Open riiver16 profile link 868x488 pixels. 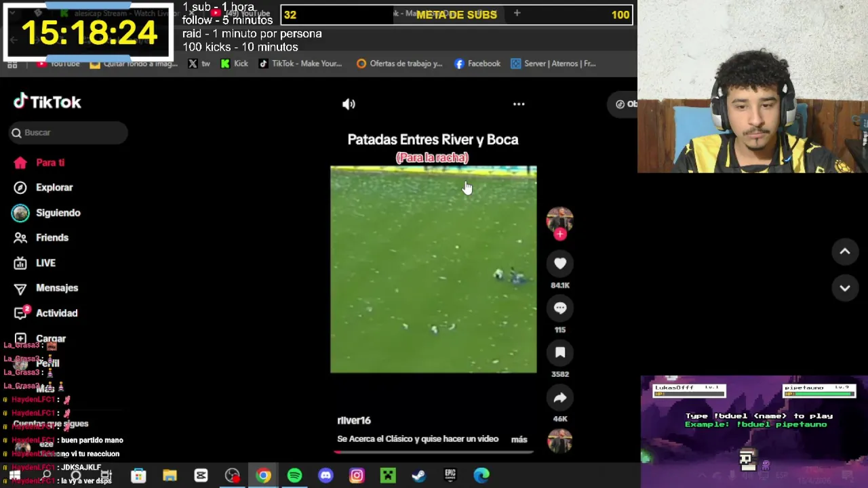(354, 420)
